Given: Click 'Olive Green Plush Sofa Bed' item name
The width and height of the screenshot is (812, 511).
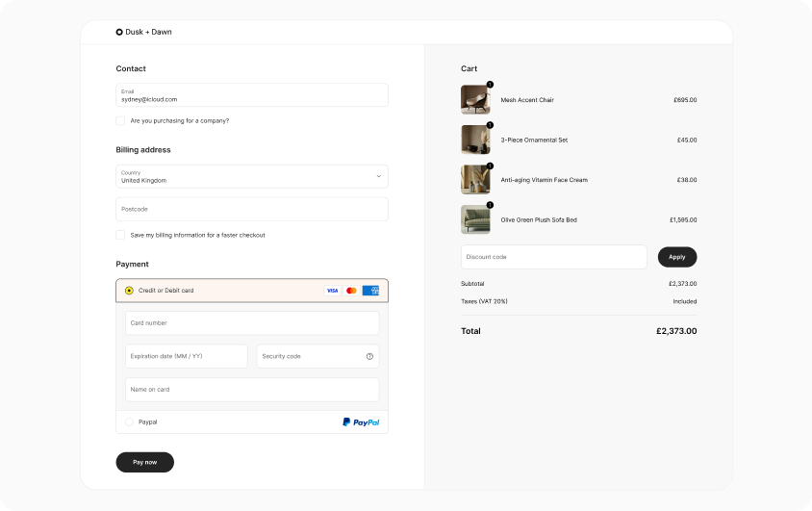Looking at the screenshot, I should 539,220.
